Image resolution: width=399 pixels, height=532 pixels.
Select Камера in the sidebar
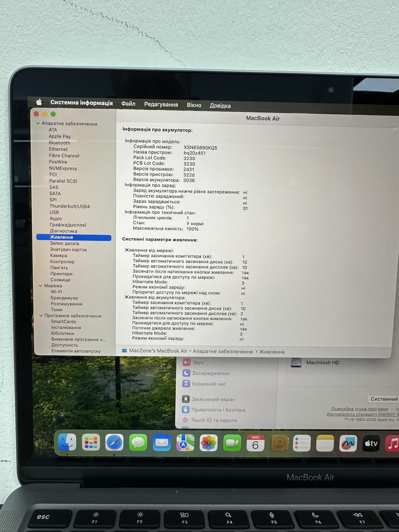pos(59,255)
